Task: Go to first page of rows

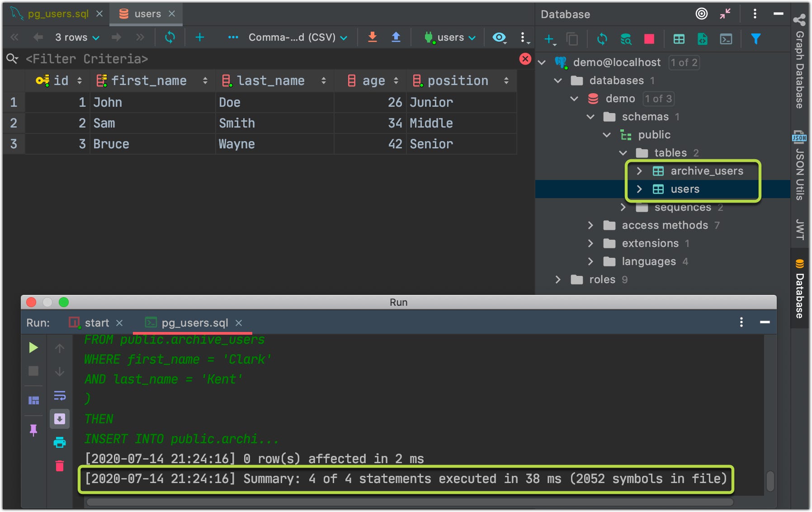Action: click(14, 37)
